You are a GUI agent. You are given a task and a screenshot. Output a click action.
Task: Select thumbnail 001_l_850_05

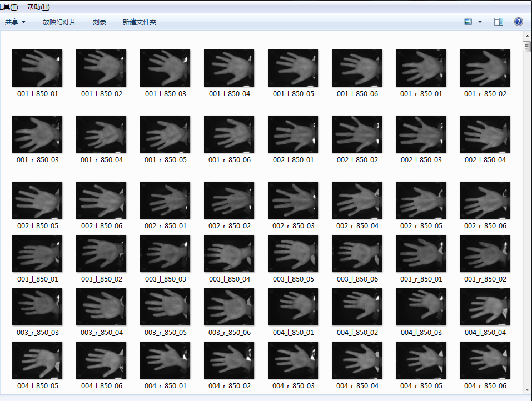coord(293,68)
